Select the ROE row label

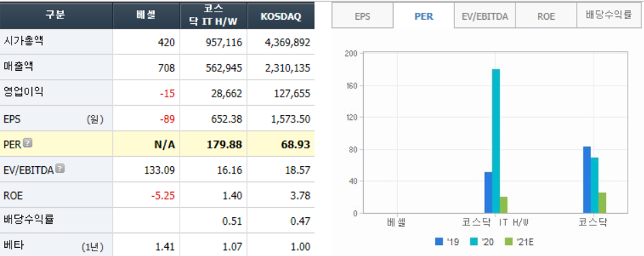[13, 195]
